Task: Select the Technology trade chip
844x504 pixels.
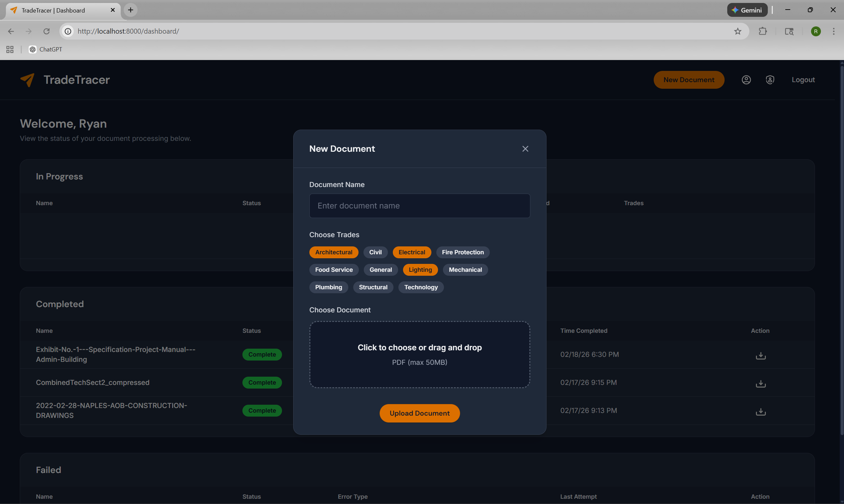Action: tap(421, 287)
